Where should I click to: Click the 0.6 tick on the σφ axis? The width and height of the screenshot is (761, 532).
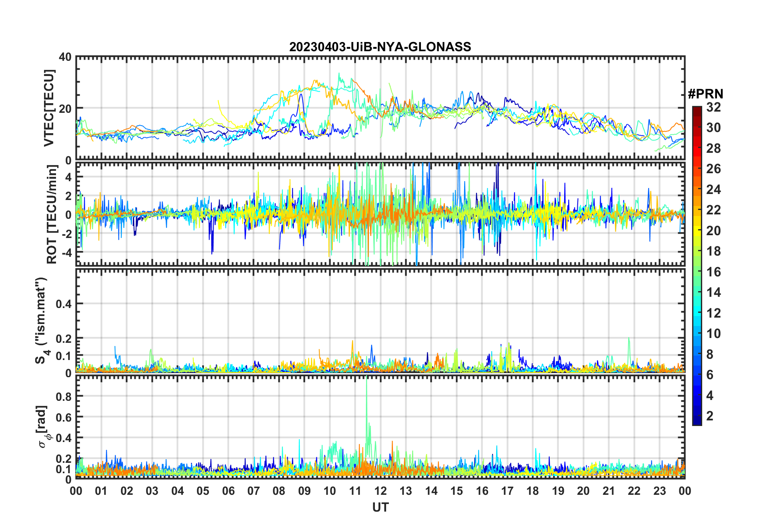(64, 417)
